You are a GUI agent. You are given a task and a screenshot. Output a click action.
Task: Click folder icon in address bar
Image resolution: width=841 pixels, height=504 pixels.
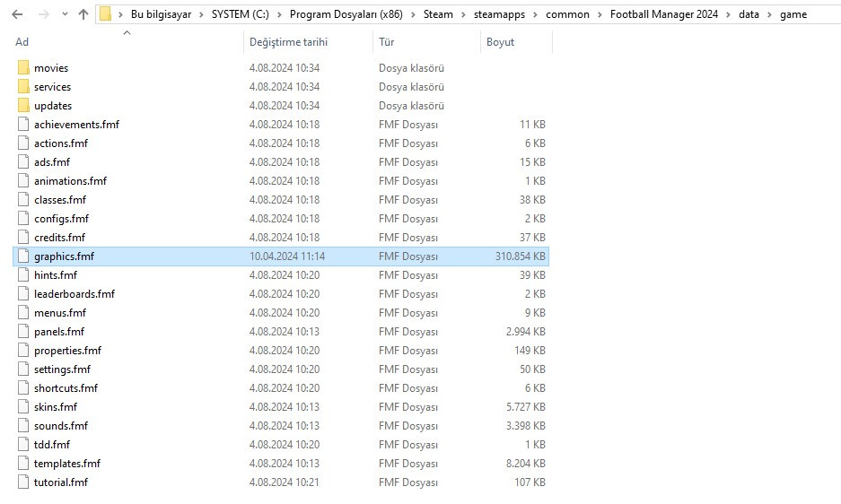point(106,14)
